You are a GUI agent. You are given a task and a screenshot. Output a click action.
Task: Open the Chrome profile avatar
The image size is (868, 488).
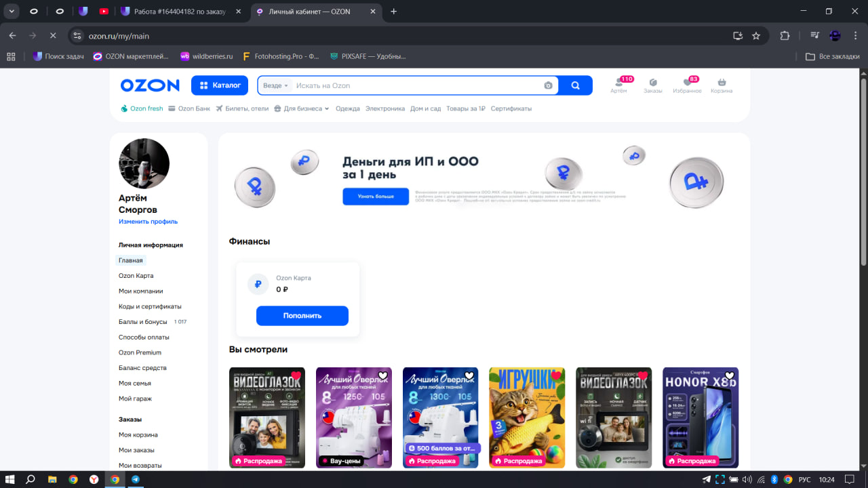point(835,35)
